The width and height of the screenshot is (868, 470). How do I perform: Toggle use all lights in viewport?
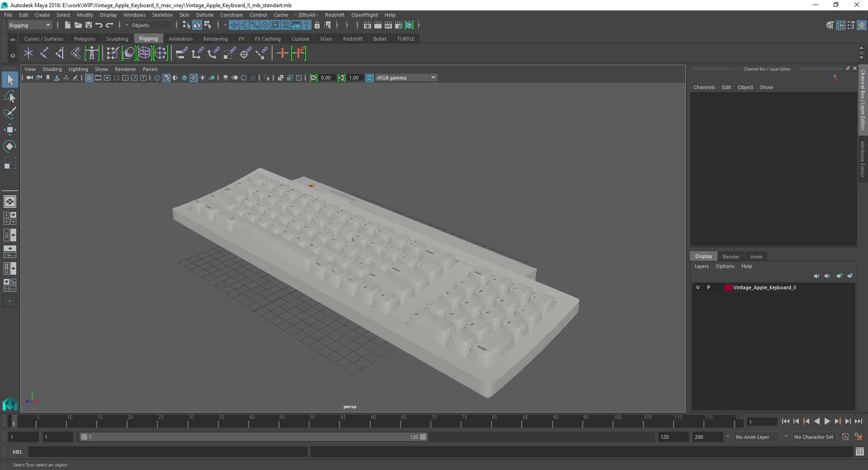coord(203,78)
